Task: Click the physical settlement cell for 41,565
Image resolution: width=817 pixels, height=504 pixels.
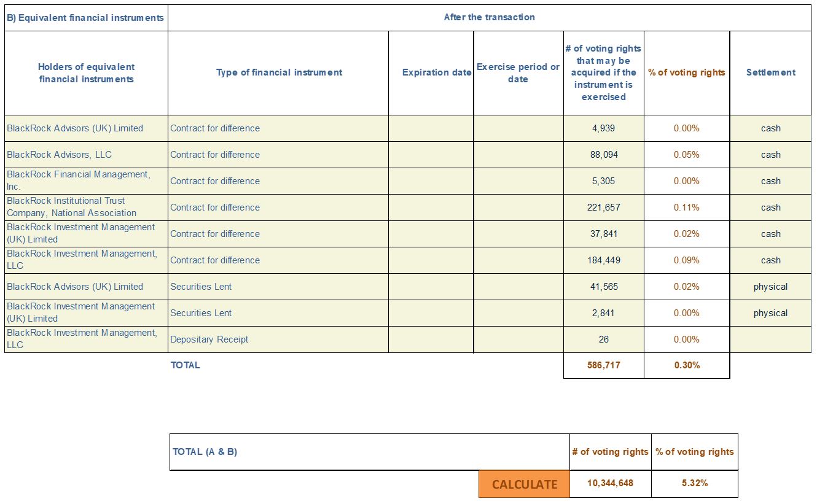Action: click(770, 287)
